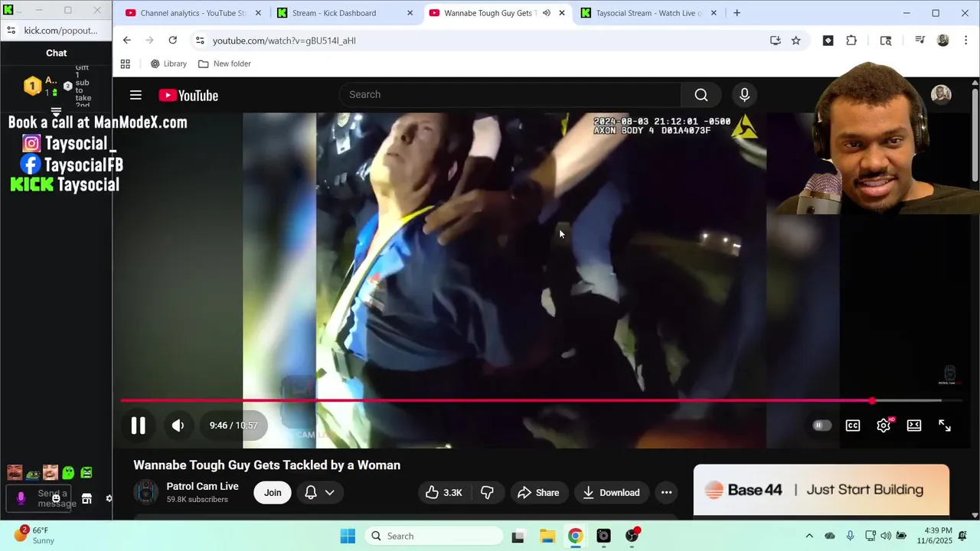The width and height of the screenshot is (980, 551).
Task: Mute the video using the volume icon
Action: click(x=178, y=425)
